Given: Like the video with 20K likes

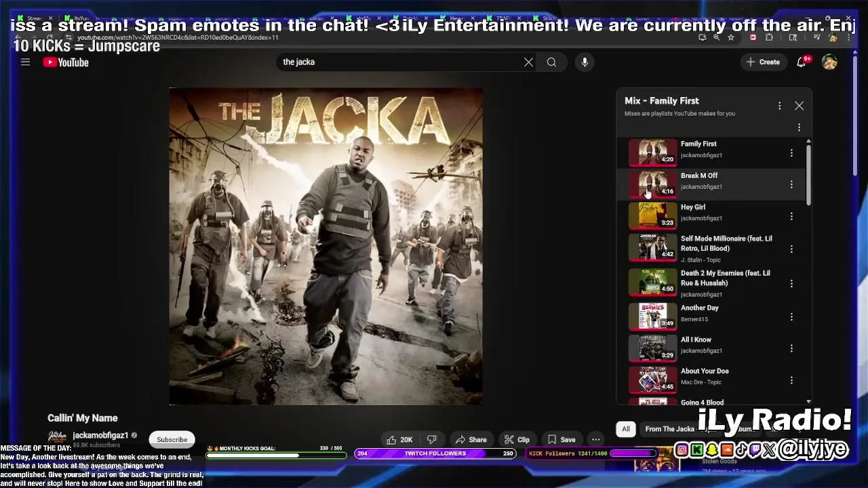Looking at the screenshot, I should (x=399, y=440).
